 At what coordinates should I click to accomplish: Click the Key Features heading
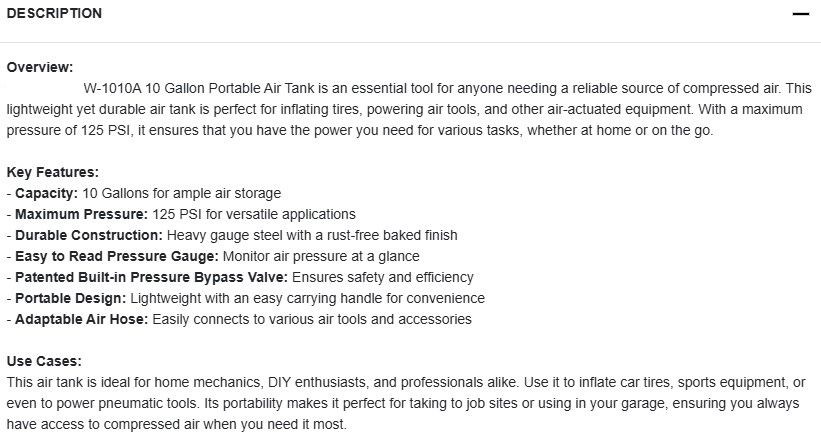click(52, 172)
